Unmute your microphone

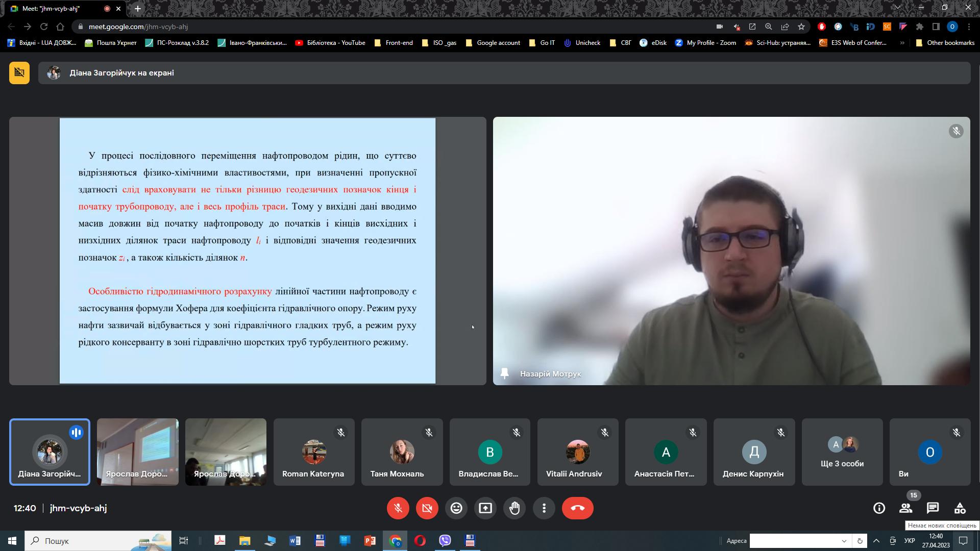(x=398, y=508)
